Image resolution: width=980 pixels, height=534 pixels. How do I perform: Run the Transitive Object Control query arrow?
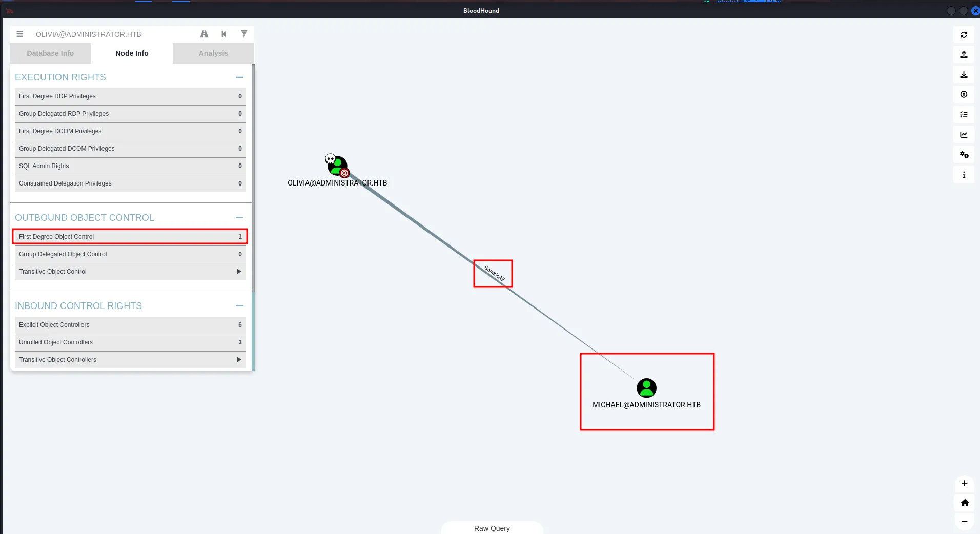click(x=239, y=272)
